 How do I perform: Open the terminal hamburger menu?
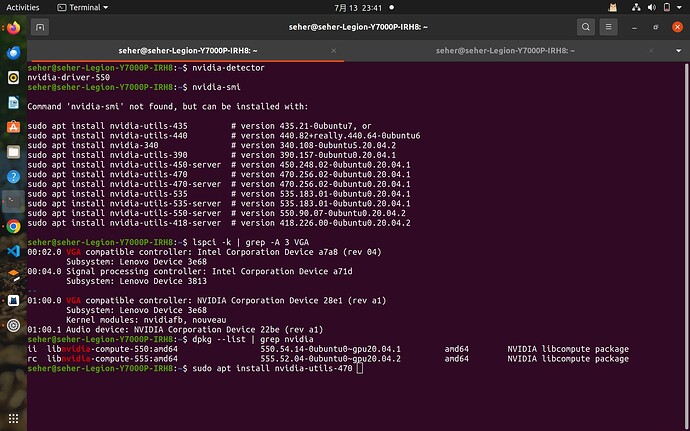click(x=608, y=27)
